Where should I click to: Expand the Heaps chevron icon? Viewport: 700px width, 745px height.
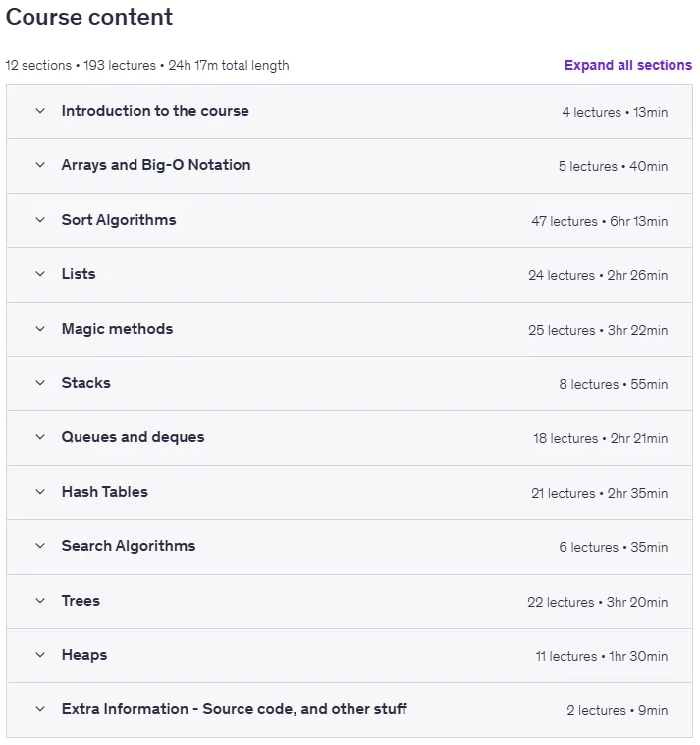tap(40, 655)
